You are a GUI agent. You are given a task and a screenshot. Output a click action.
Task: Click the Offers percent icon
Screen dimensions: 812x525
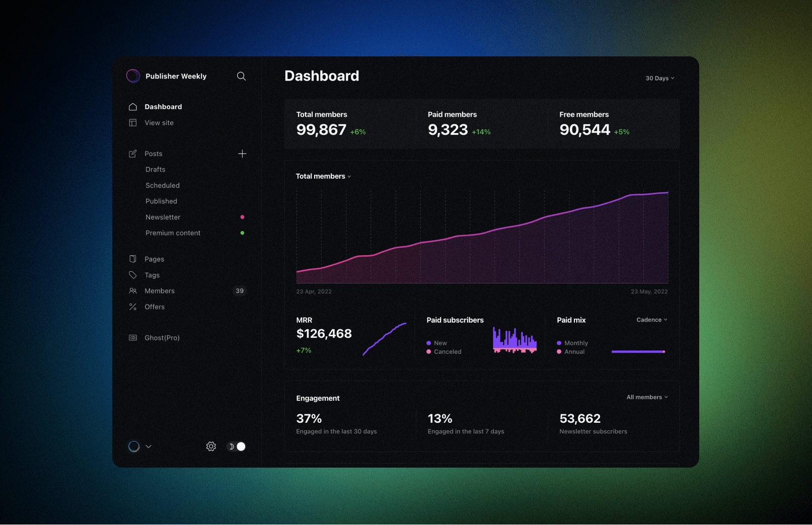133,307
